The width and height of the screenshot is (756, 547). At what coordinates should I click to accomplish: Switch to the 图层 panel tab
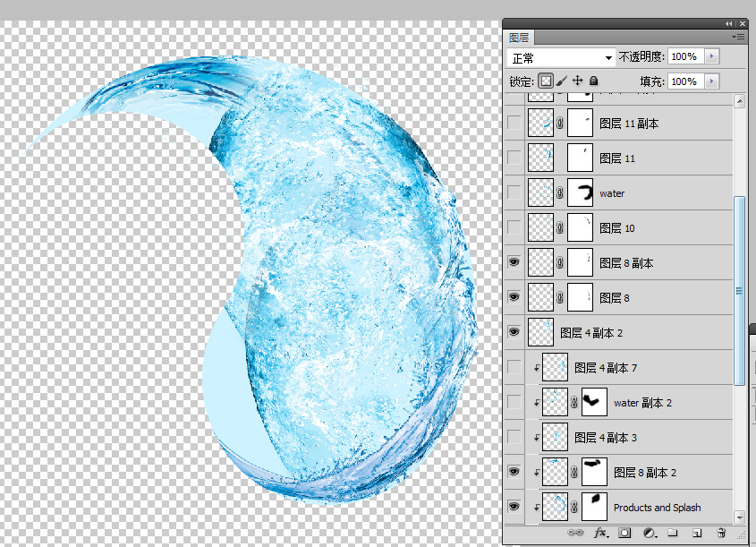click(x=519, y=38)
